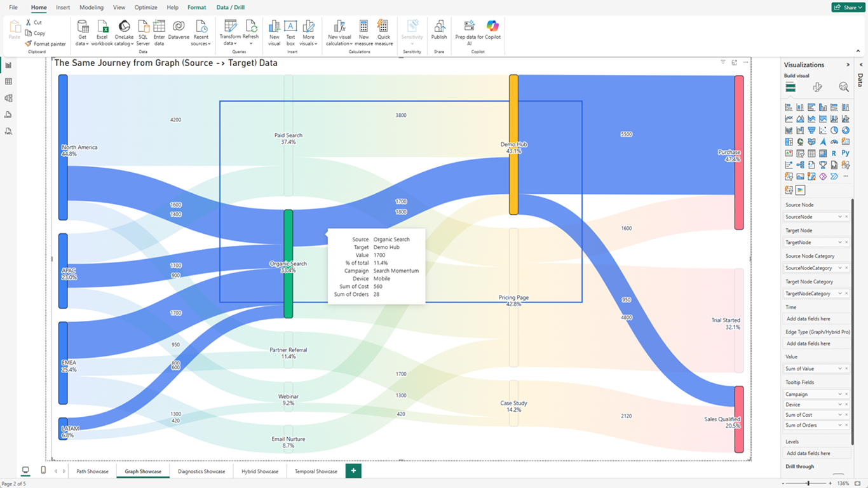Click the filter icon on the visual header
The image size is (868, 488).
click(723, 62)
